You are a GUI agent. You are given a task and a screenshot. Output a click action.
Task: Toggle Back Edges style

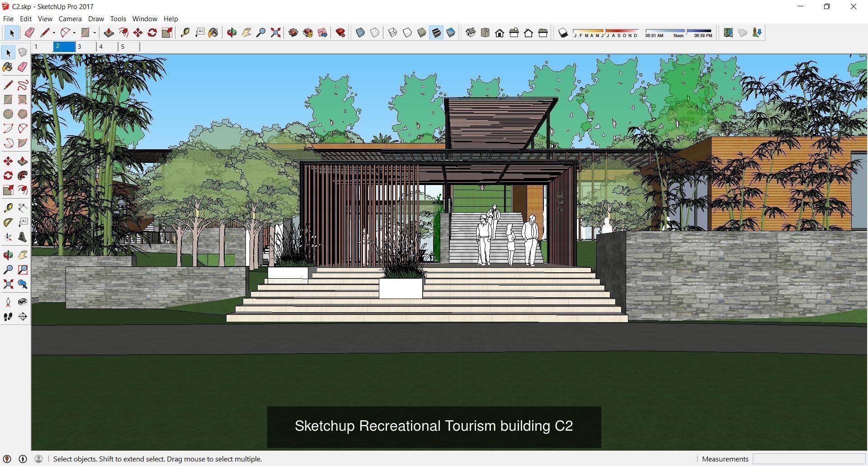point(375,33)
